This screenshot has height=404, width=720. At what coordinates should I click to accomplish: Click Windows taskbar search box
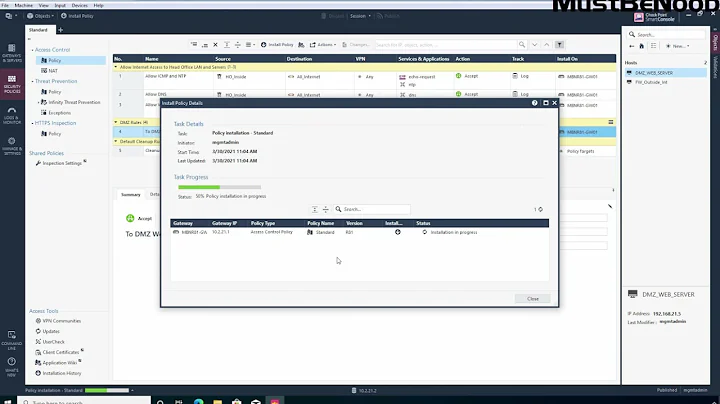coord(85,401)
